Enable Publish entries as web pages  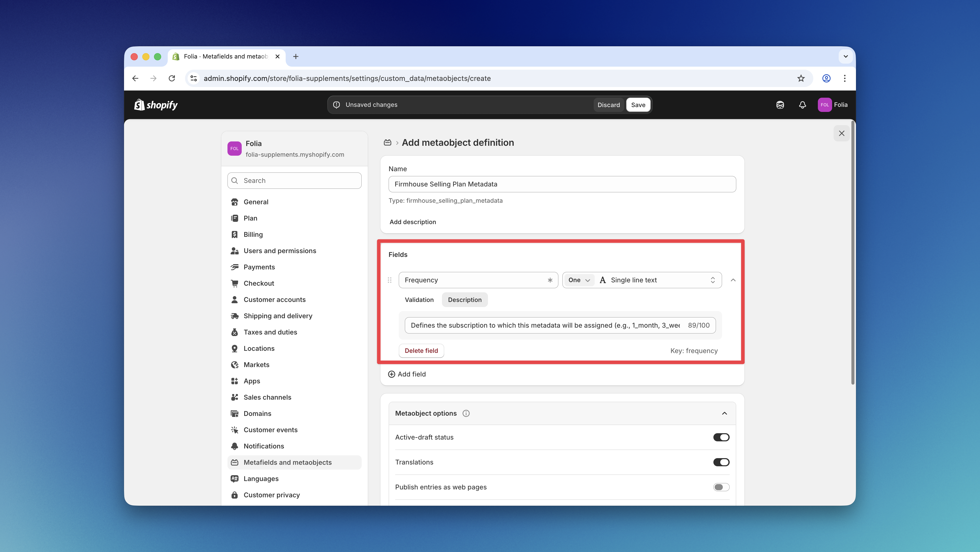(x=721, y=487)
